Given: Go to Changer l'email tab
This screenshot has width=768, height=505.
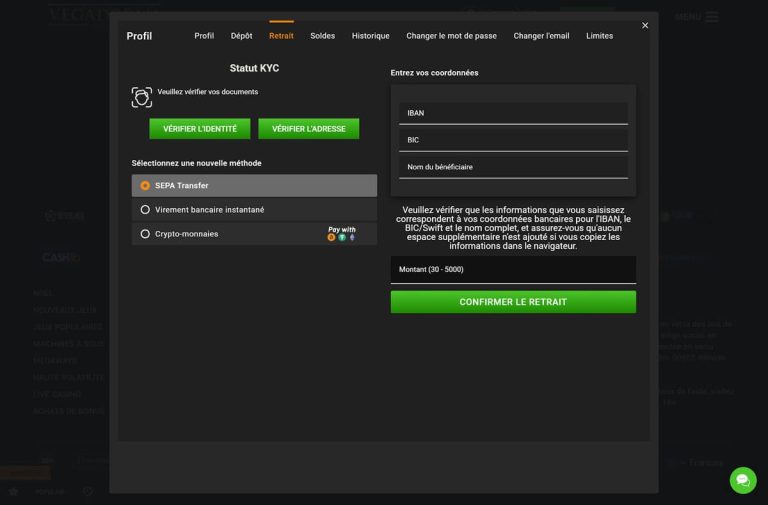Looking at the screenshot, I should pos(541,36).
